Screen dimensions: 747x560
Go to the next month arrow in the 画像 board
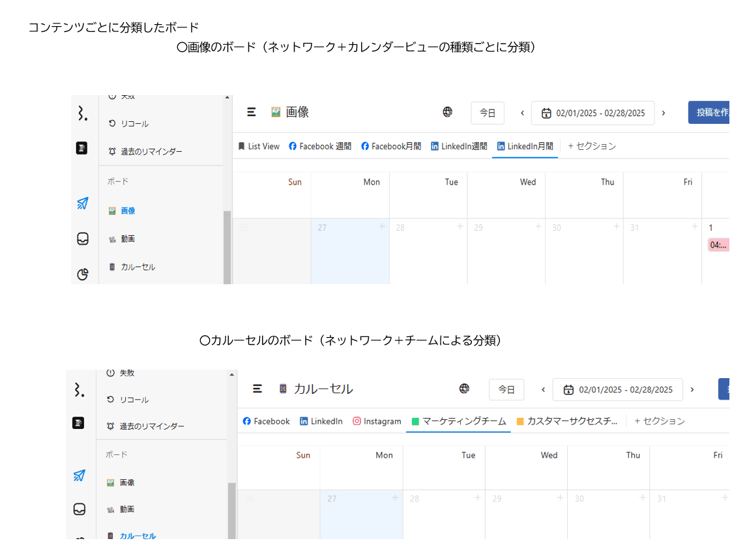(x=664, y=113)
